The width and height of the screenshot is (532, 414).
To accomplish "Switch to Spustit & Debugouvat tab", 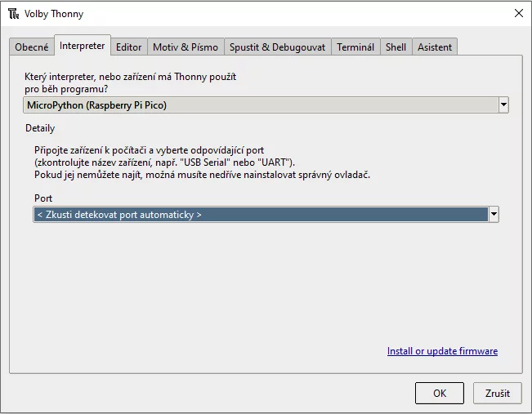I will click(x=277, y=47).
